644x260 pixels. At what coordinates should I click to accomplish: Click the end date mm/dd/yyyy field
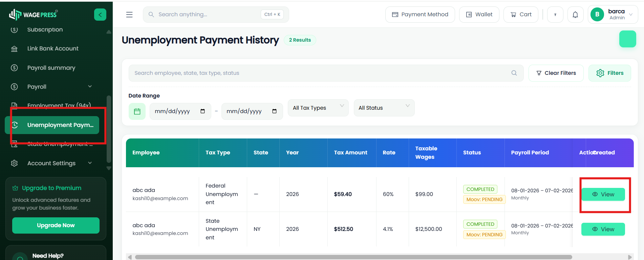[252, 111]
